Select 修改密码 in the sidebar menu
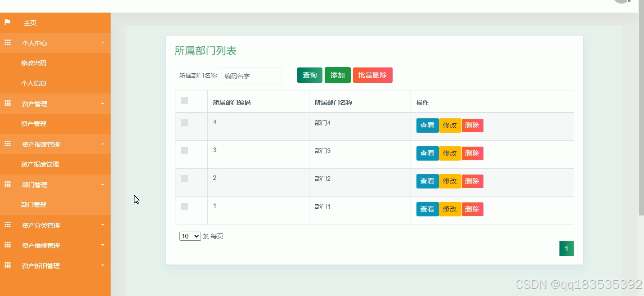Viewport: 644px width, 296px height. [x=34, y=63]
